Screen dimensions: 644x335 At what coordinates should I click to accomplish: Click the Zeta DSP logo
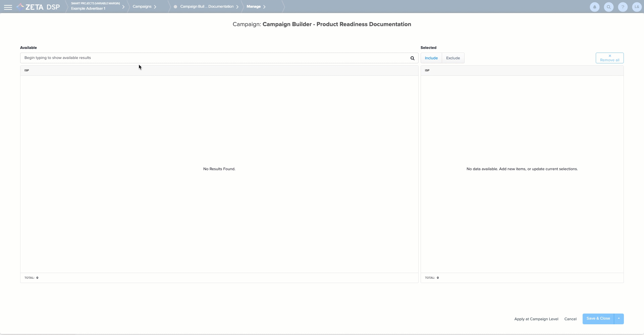point(38,7)
